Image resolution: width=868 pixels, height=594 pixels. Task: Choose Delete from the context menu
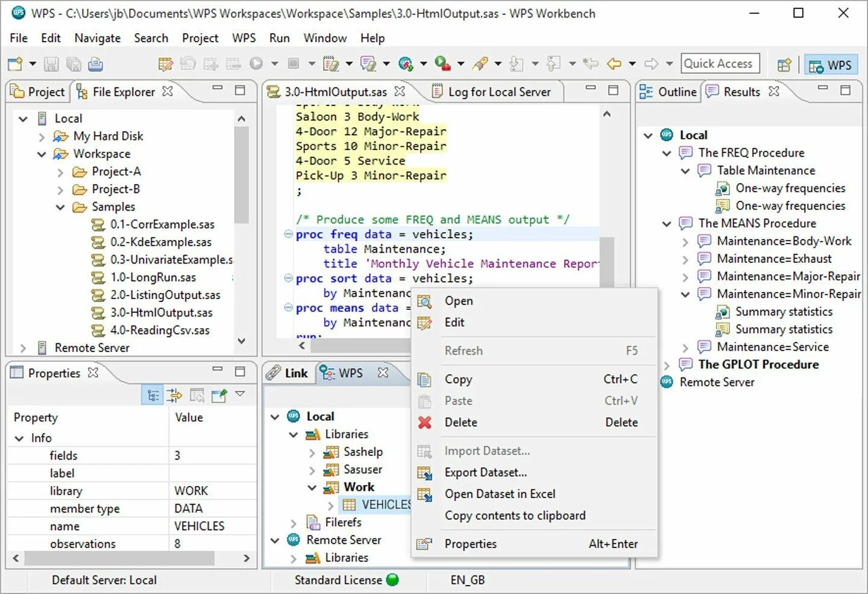pyautogui.click(x=534, y=423)
